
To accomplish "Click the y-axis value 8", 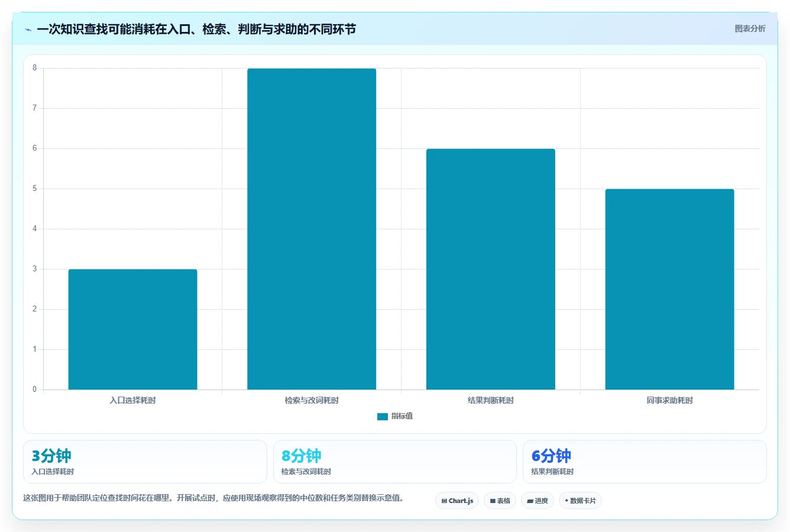I will point(35,68).
